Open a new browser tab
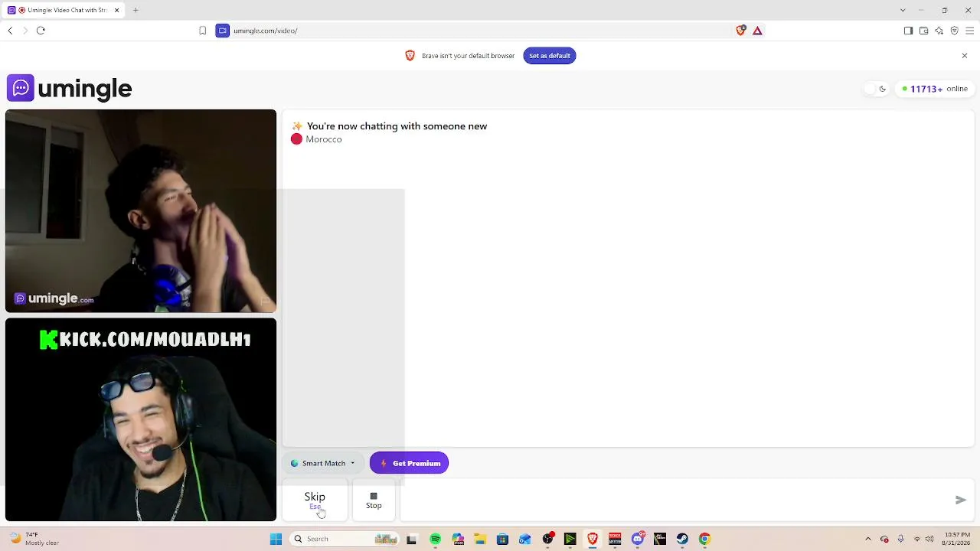This screenshot has width=980, height=551. [136, 10]
